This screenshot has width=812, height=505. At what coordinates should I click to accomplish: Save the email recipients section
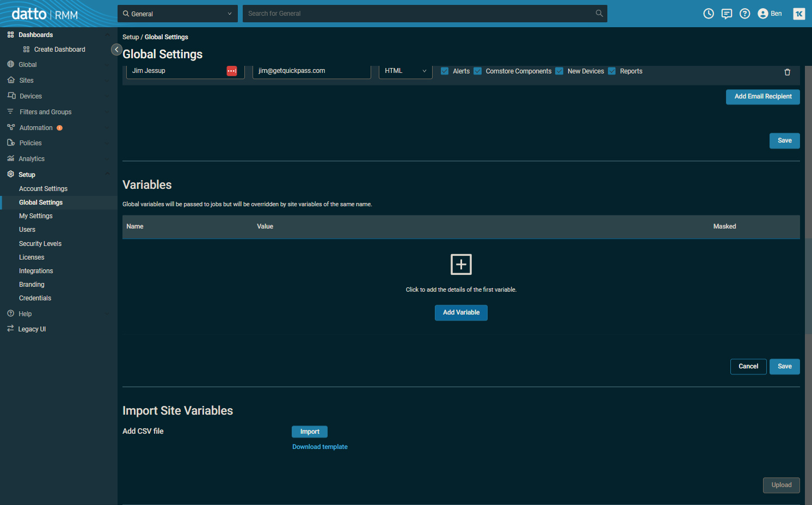[x=785, y=141]
